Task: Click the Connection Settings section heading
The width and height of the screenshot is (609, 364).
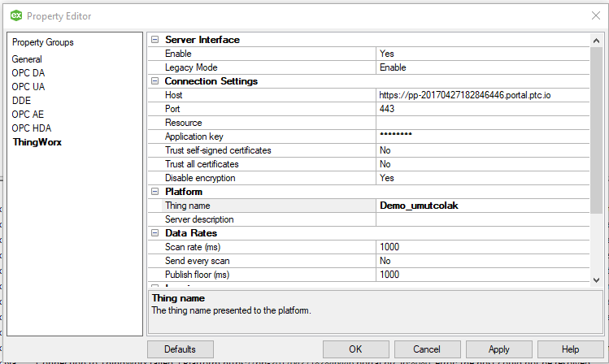Action: [x=211, y=81]
